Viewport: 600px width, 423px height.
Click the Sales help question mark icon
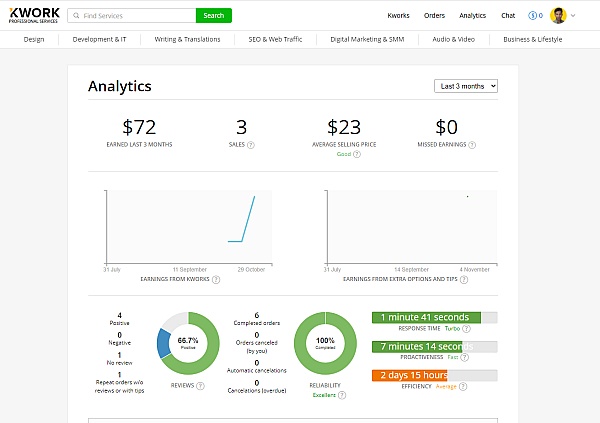pyautogui.click(x=250, y=145)
